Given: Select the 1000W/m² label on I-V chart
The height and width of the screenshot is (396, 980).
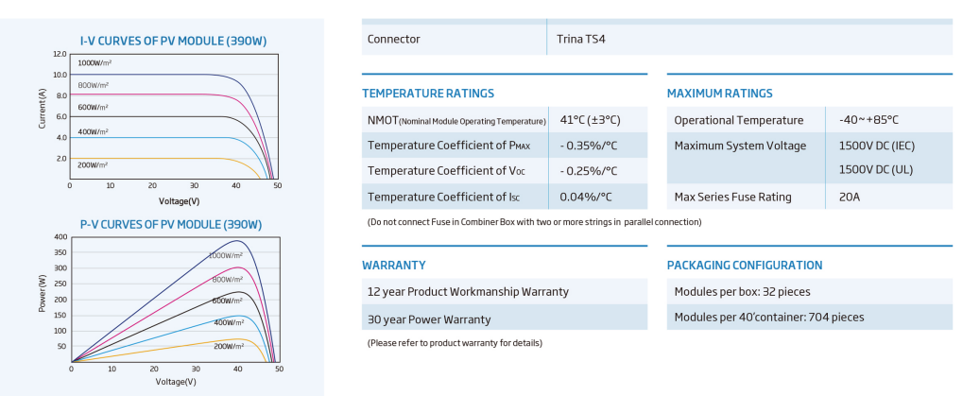Looking at the screenshot, I should [95, 63].
